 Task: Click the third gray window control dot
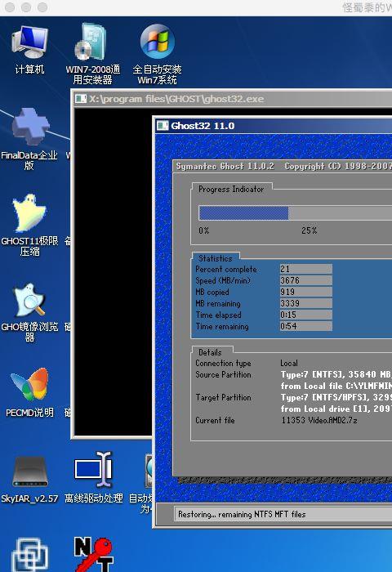(x=42, y=7)
